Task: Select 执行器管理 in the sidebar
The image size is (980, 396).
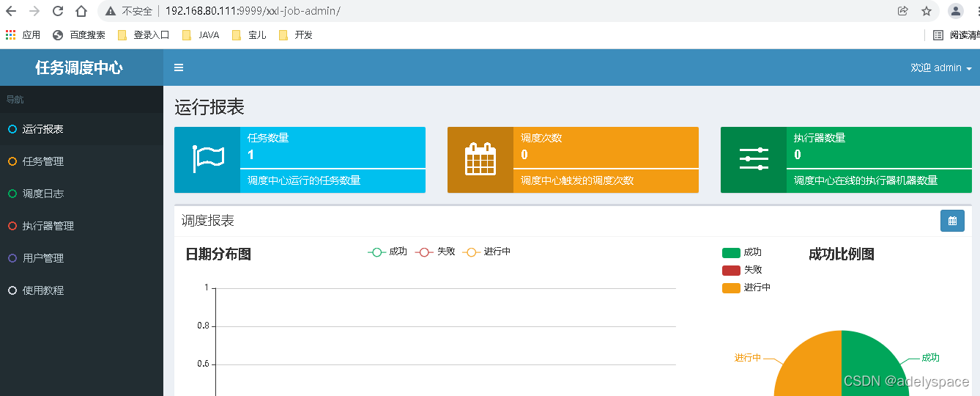Action: [x=81, y=226]
